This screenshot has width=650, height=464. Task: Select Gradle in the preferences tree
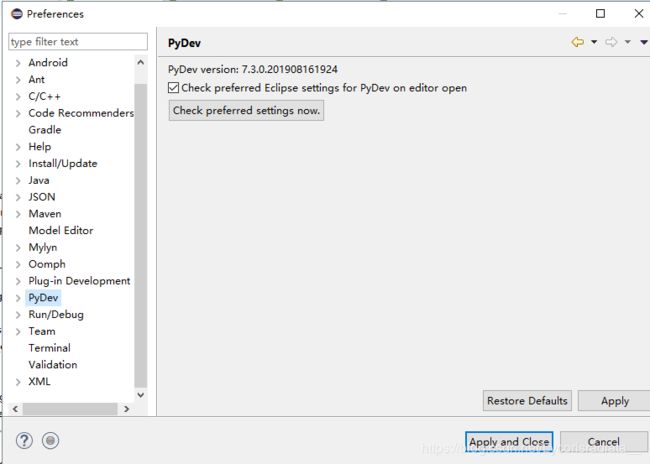point(45,130)
